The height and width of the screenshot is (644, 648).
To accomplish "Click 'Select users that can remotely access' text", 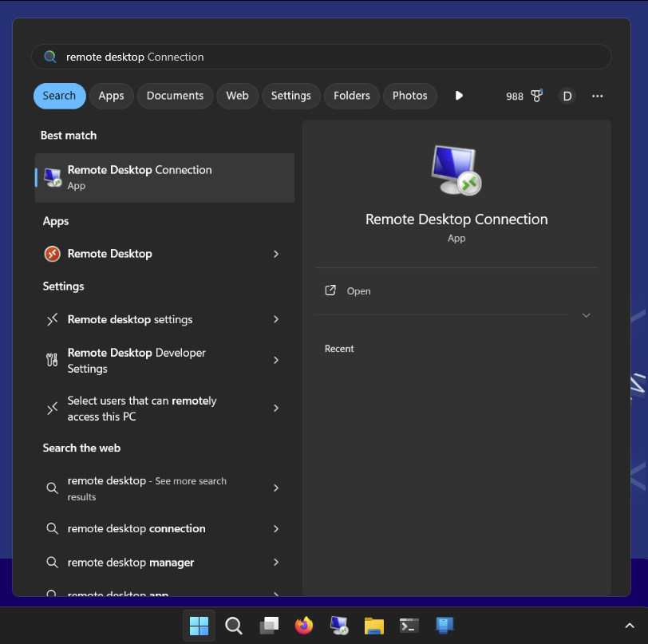I will (142, 409).
